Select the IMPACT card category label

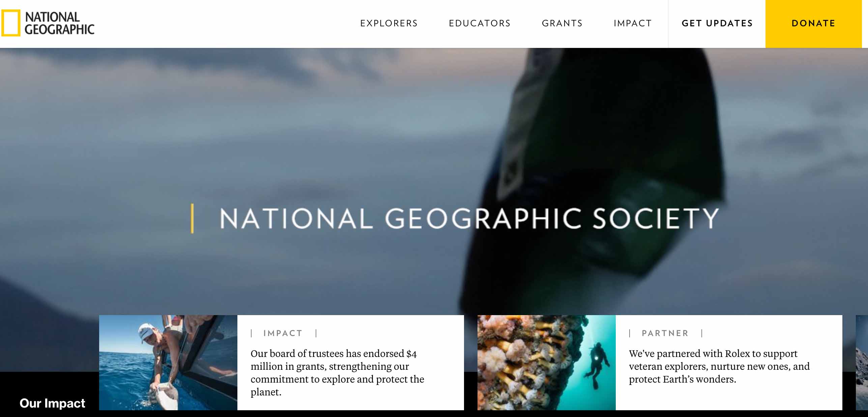(x=283, y=333)
